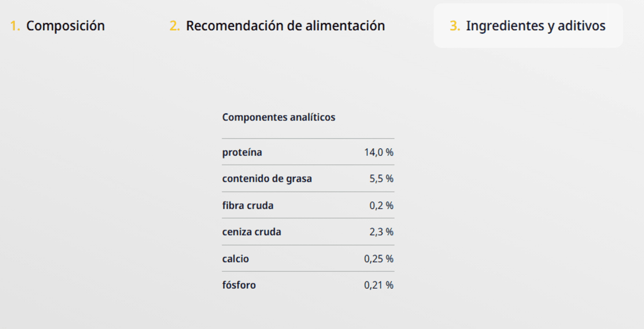Click the 2,3 % ash value
Image resolution: width=644 pixels, height=329 pixels.
381,232
